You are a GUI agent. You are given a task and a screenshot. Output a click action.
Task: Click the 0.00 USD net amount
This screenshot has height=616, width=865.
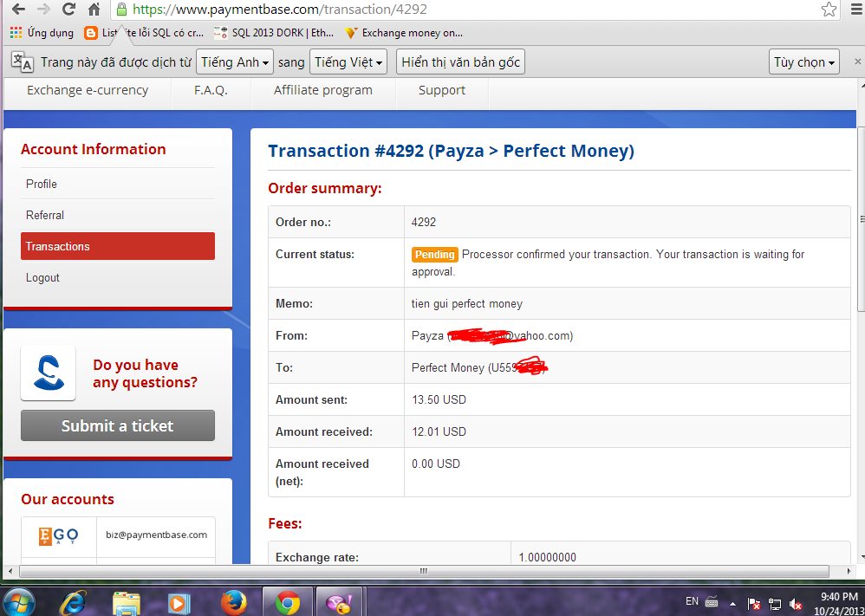pyautogui.click(x=436, y=464)
